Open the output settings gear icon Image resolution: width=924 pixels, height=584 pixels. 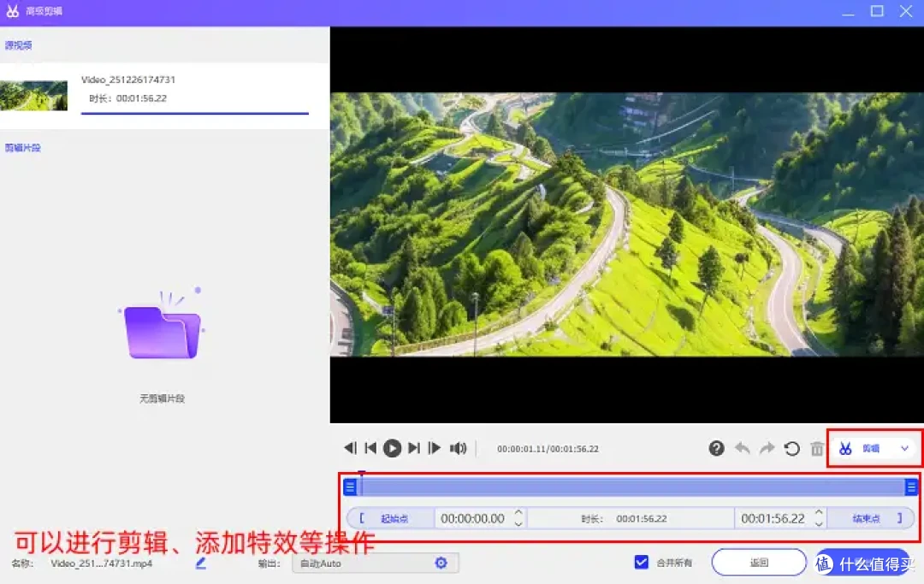tap(441, 563)
